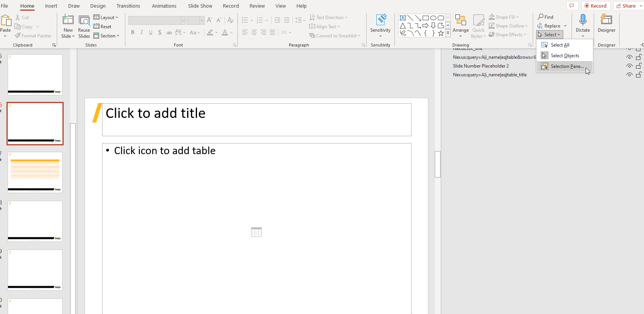Select the 5-point Star shape
This screenshot has height=314, width=644.
click(441, 33)
